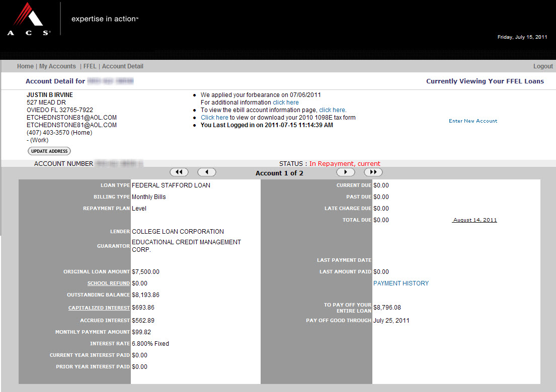Click here to download 2010 1098E form

[x=214, y=118]
